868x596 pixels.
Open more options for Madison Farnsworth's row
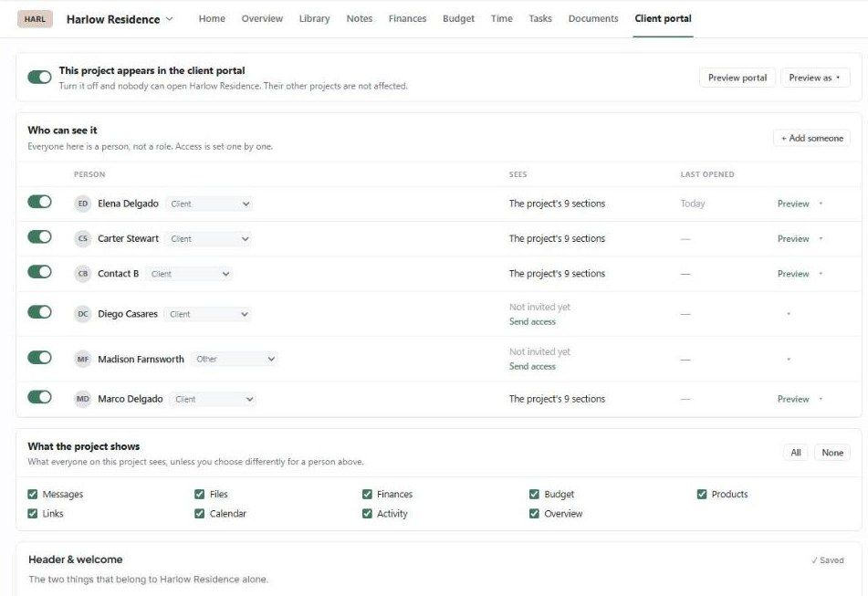tap(789, 359)
